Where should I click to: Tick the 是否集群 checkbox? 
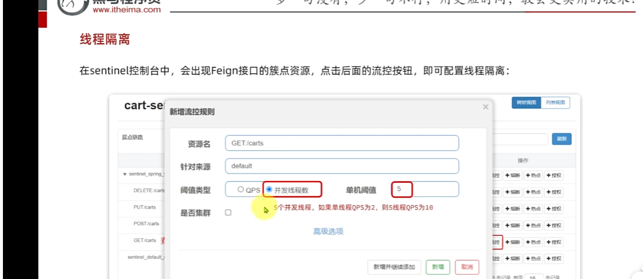(x=229, y=212)
